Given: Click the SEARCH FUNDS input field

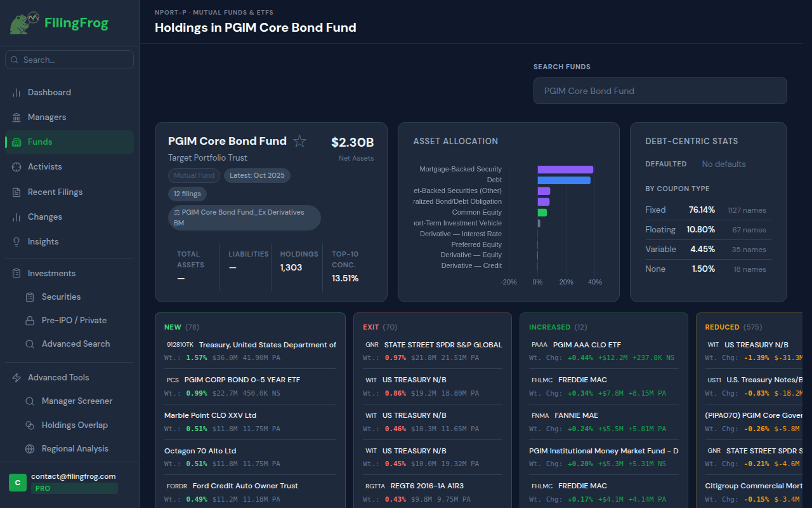Looking at the screenshot, I should pyautogui.click(x=660, y=91).
